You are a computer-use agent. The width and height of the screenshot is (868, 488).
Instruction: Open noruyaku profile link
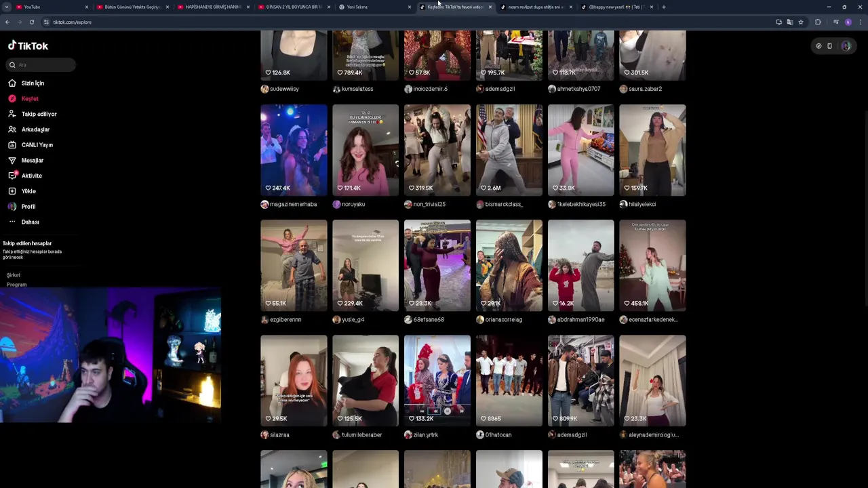[x=353, y=204]
